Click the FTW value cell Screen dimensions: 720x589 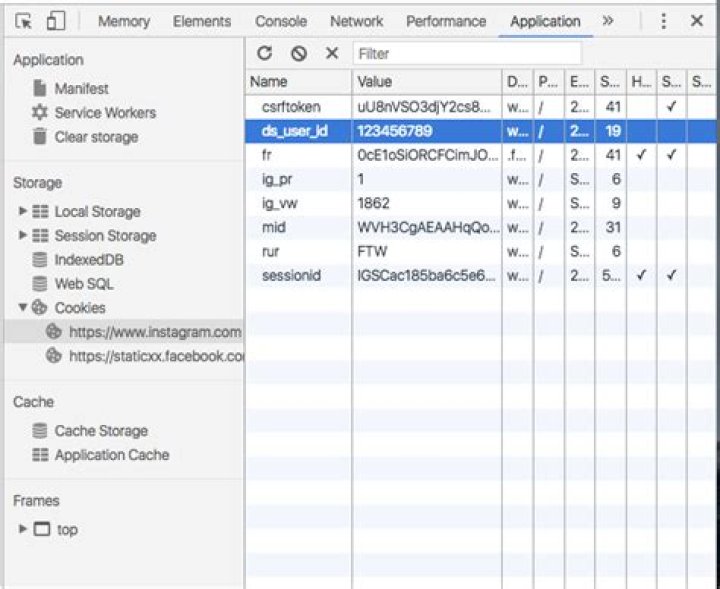pos(427,251)
